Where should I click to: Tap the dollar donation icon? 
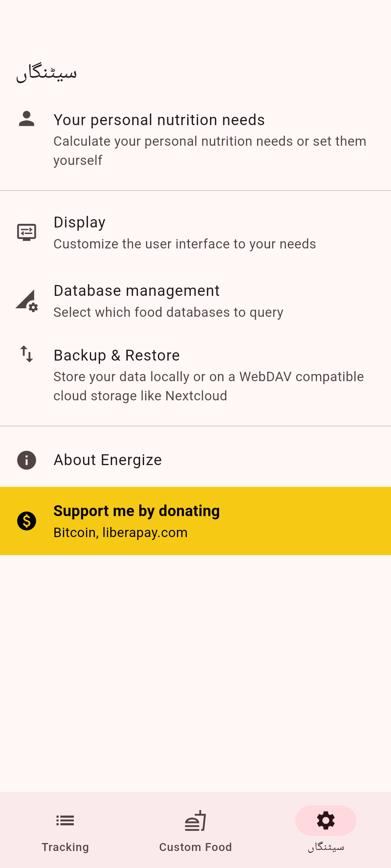pos(26,521)
